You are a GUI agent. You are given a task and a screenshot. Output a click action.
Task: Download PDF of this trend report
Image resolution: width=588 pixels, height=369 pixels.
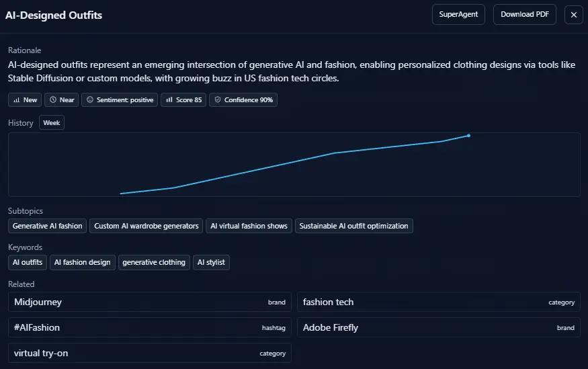(x=524, y=15)
